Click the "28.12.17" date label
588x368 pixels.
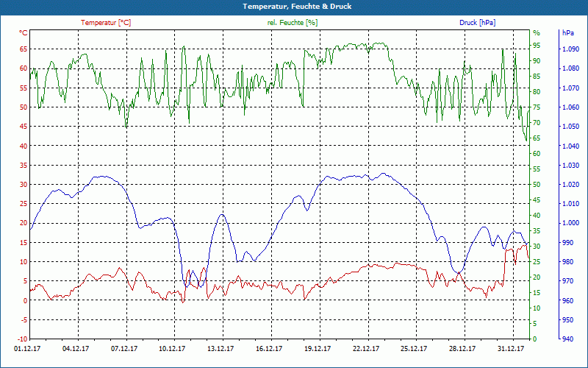click(x=462, y=349)
